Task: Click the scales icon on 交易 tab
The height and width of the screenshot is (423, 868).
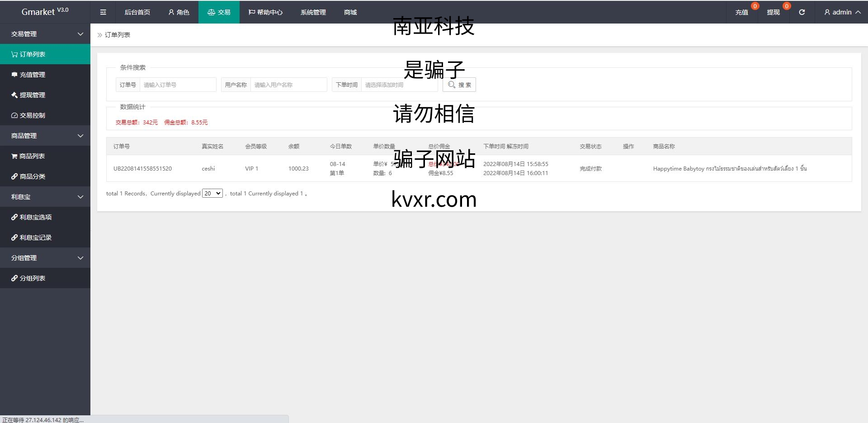Action: (211, 12)
